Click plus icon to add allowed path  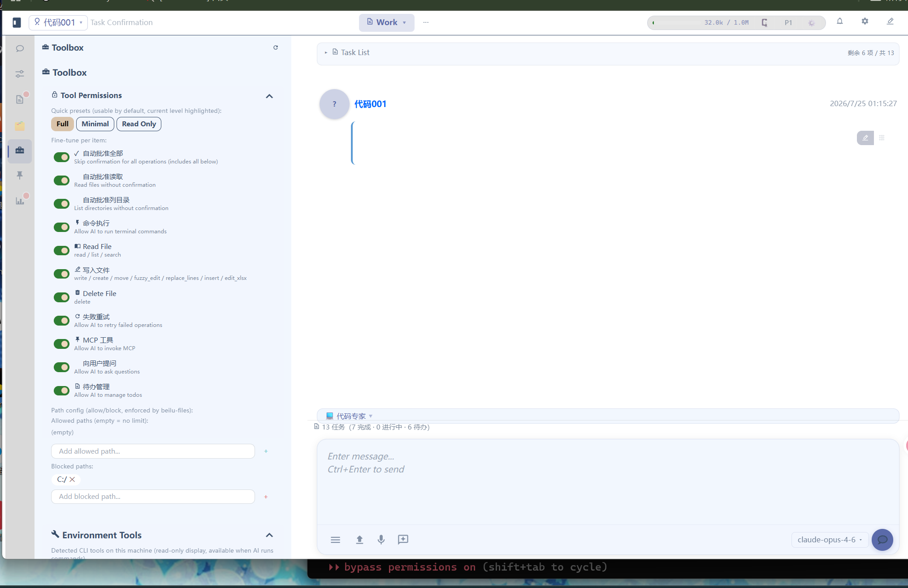tap(266, 451)
